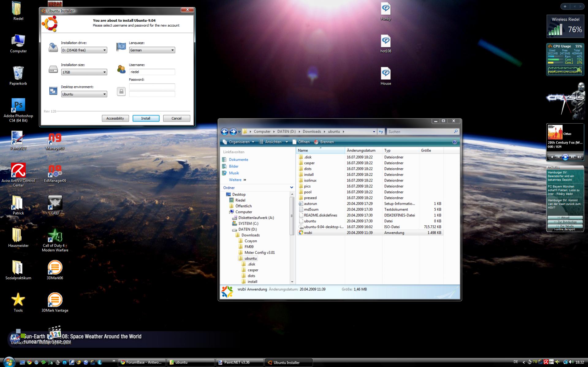The image size is (588, 367).
Task: Open Explorer help question mark icon
Action: [x=455, y=142]
